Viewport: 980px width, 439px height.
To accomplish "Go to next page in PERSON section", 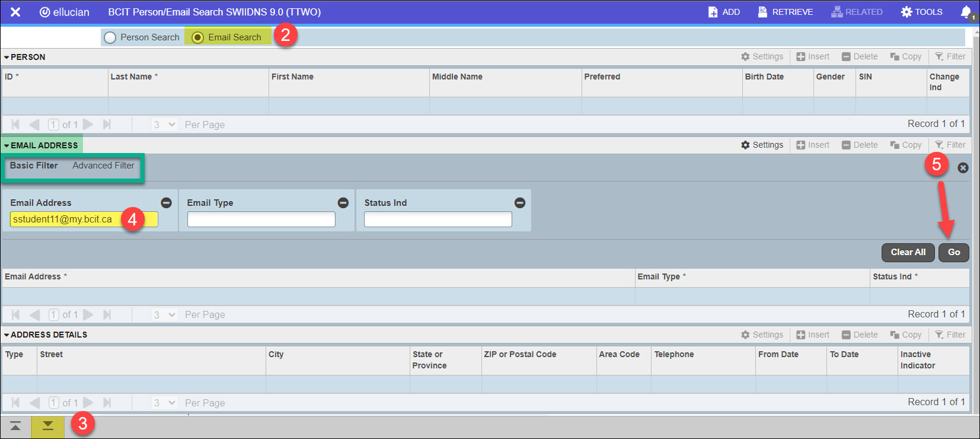I will (x=88, y=125).
